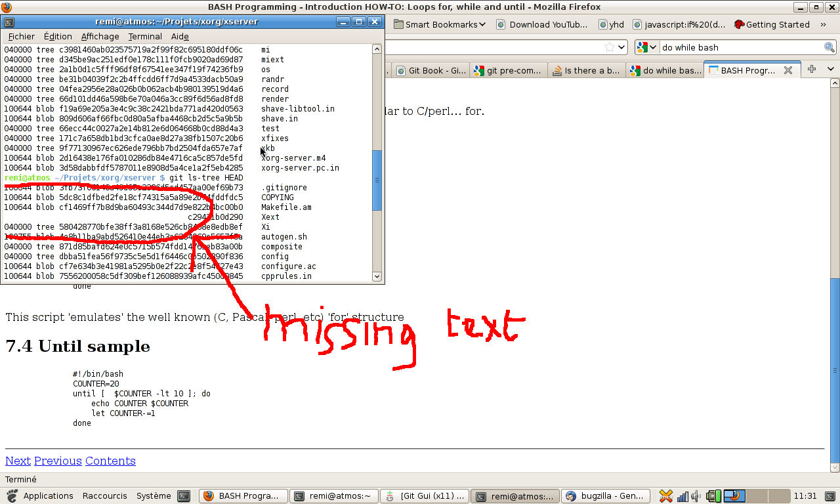Screen dimensions: 840x504
Task: Click the network signal tray icon
Action: pos(682,496)
